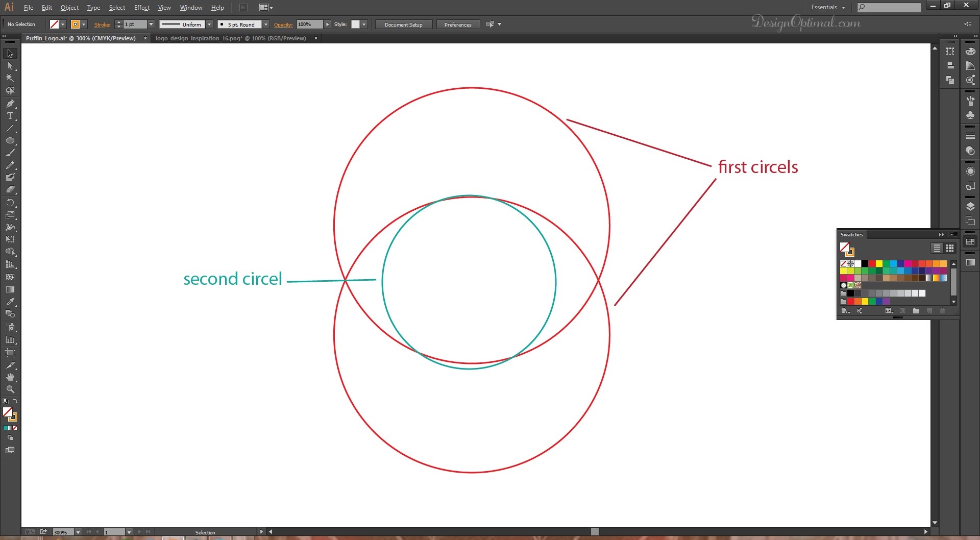
Task: Pick the yellow swatch in top row
Action: tap(879, 264)
